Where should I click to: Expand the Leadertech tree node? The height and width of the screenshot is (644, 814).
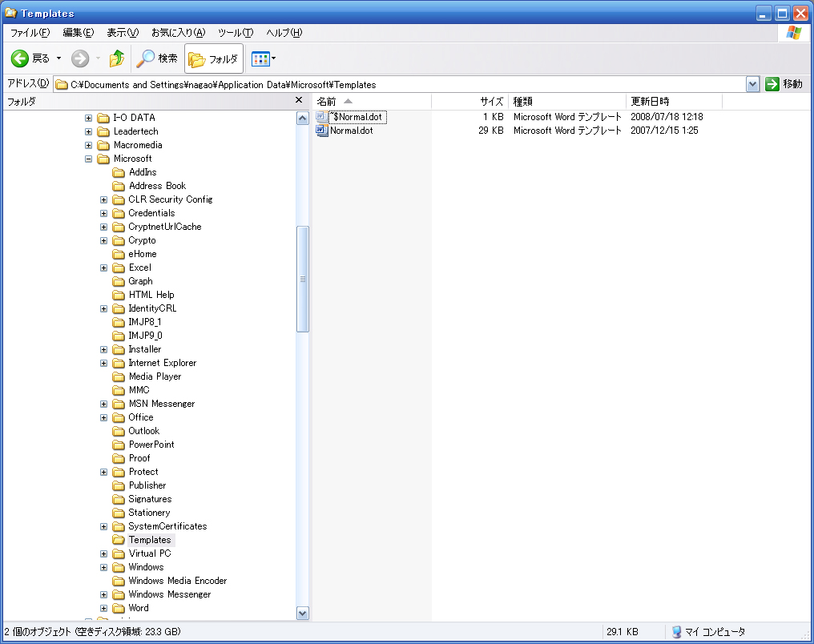pos(88,132)
